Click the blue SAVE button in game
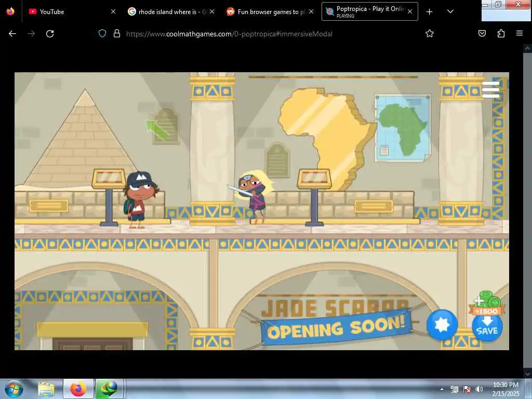Image resolution: width=532 pixels, height=399 pixels. [x=487, y=327]
